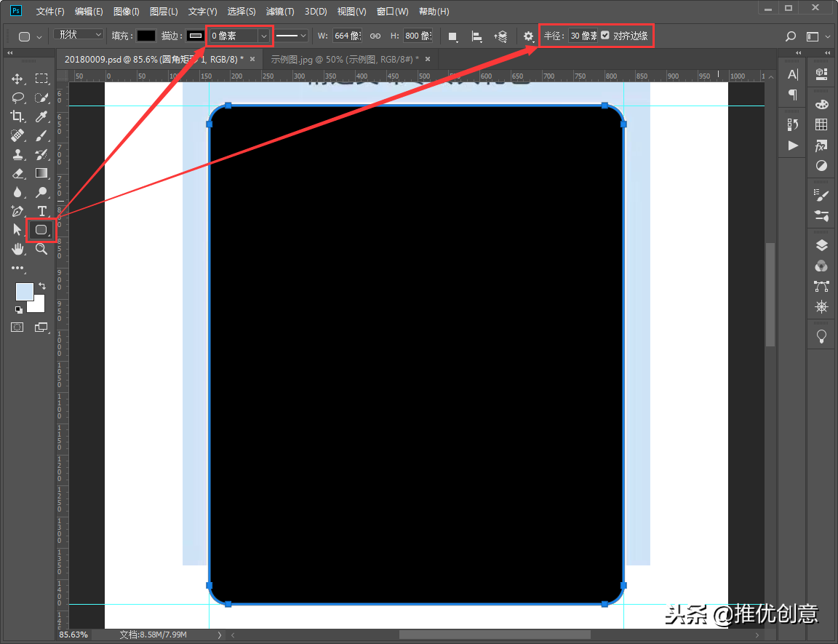Select the Eyedropper tool
838x644 pixels.
(x=41, y=116)
